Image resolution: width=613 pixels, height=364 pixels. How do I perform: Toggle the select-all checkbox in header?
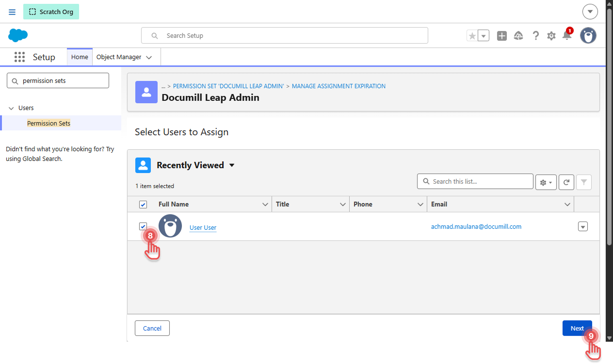click(143, 205)
